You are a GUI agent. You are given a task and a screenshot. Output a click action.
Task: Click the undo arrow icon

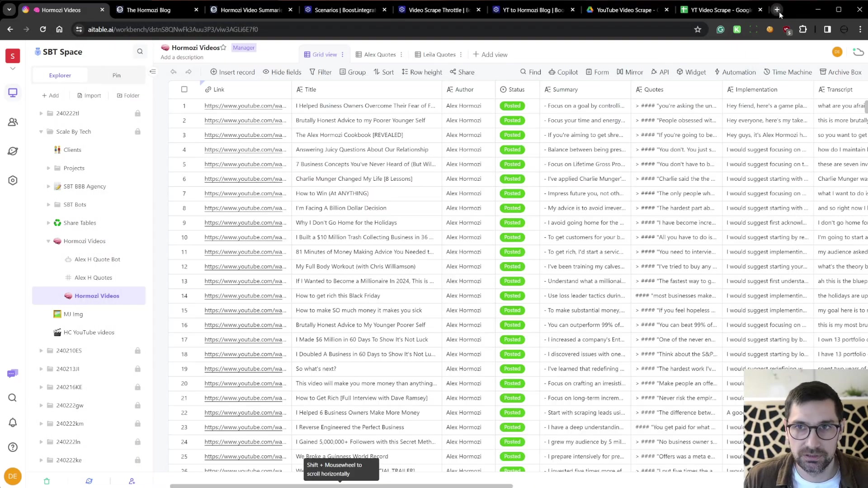tap(174, 72)
